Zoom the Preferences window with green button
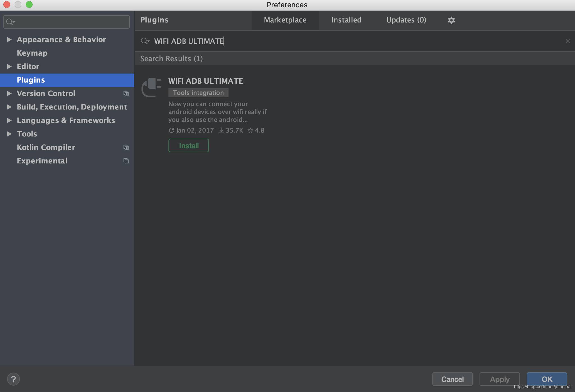Viewport: 575px width, 392px height. pyautogui.click(x=29, y=4)
